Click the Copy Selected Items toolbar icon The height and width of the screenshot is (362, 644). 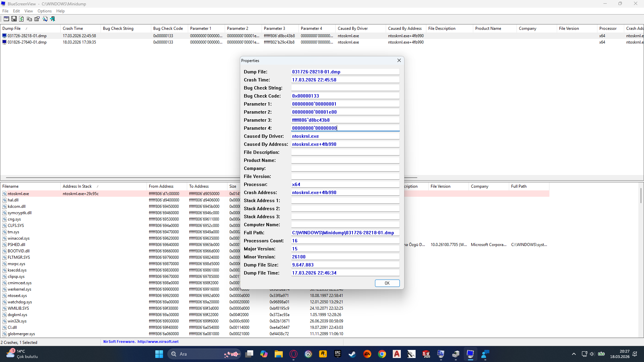(29, 19)
